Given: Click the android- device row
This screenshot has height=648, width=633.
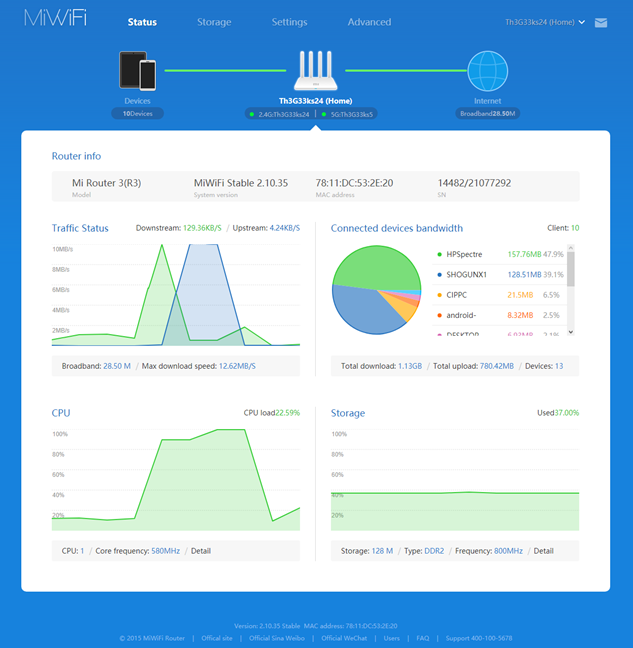Looking at the screenshot, I should click(x=500, y=315).
